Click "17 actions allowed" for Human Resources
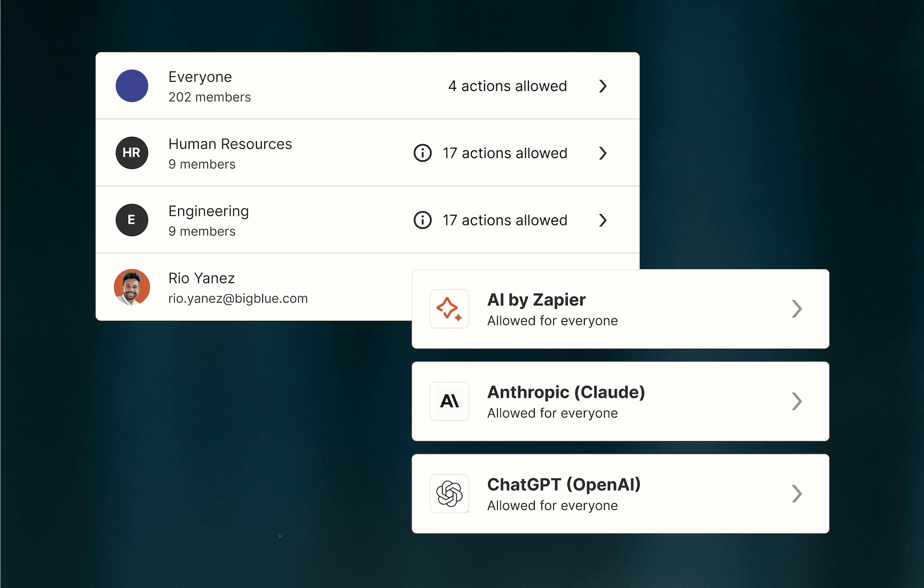924x588 pixels. [x=505, y=153]
